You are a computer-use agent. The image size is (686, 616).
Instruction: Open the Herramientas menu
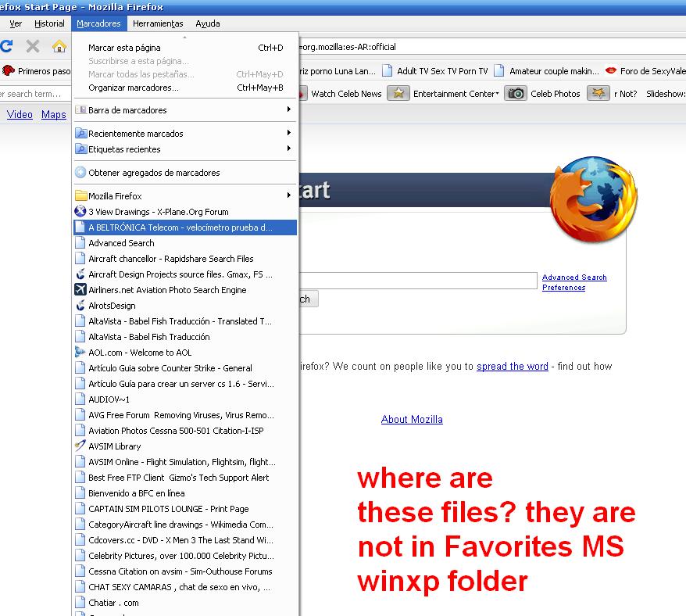tap(158, 23)
